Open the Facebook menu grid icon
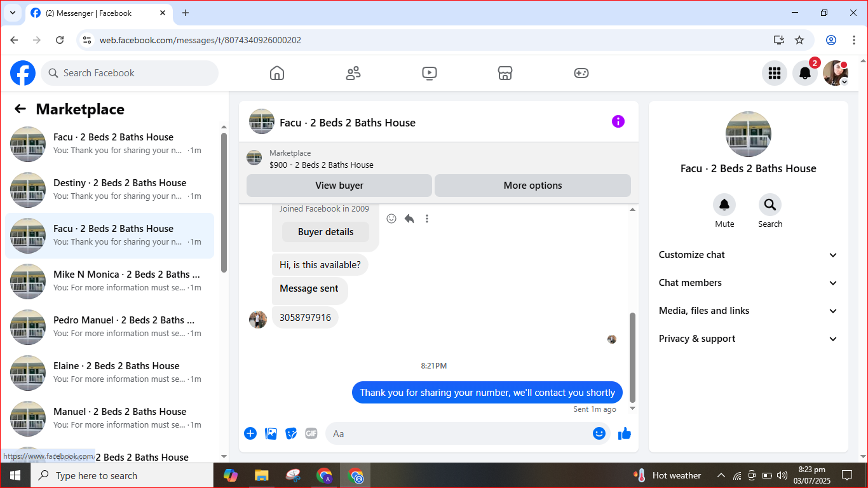 [775, 73]
